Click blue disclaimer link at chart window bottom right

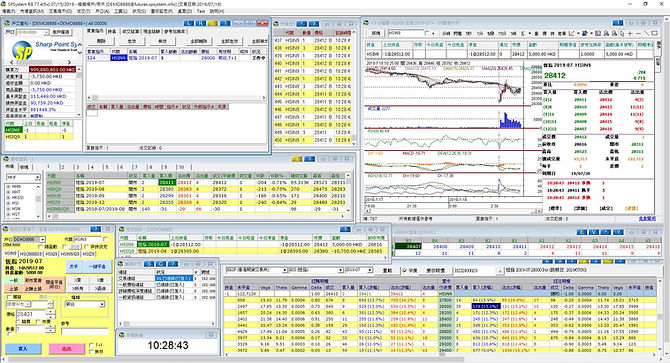647,219
